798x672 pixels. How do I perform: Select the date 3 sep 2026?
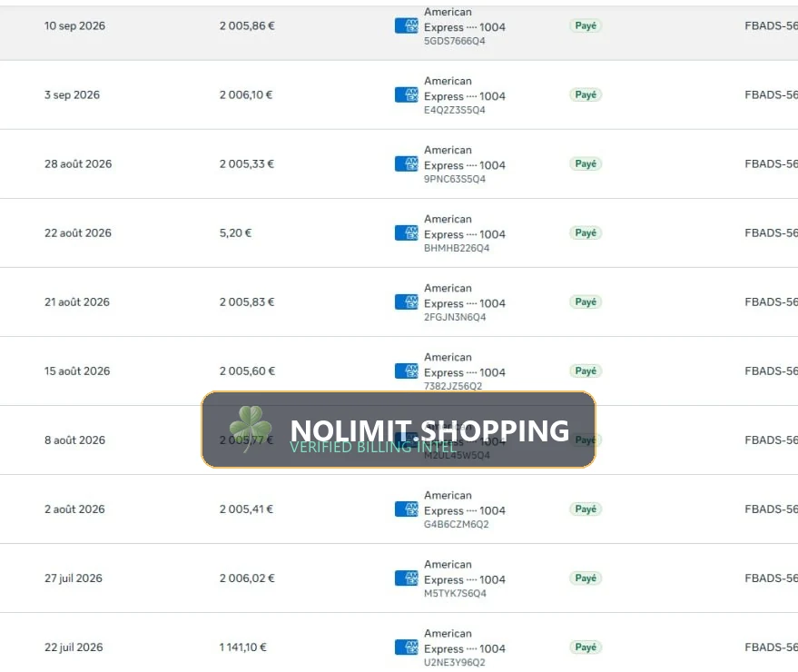point(73,95)
